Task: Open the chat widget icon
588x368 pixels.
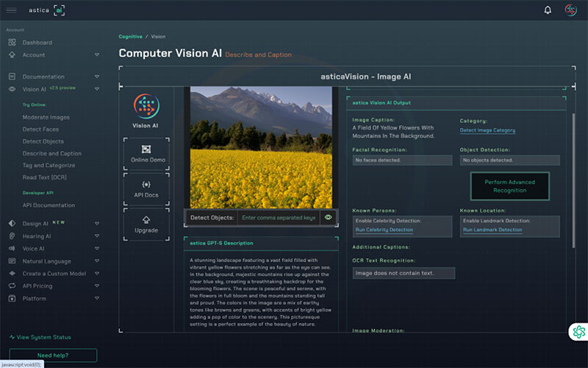Action: [578, 332]
